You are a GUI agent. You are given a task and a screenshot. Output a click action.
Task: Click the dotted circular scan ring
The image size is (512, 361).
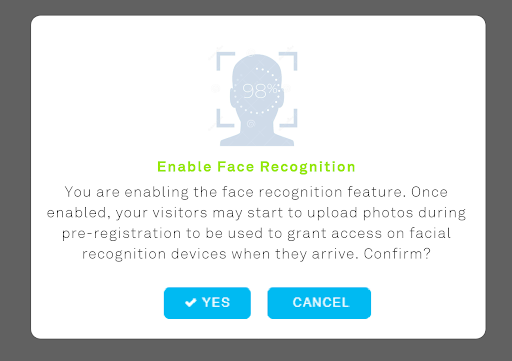coord(257,91)
